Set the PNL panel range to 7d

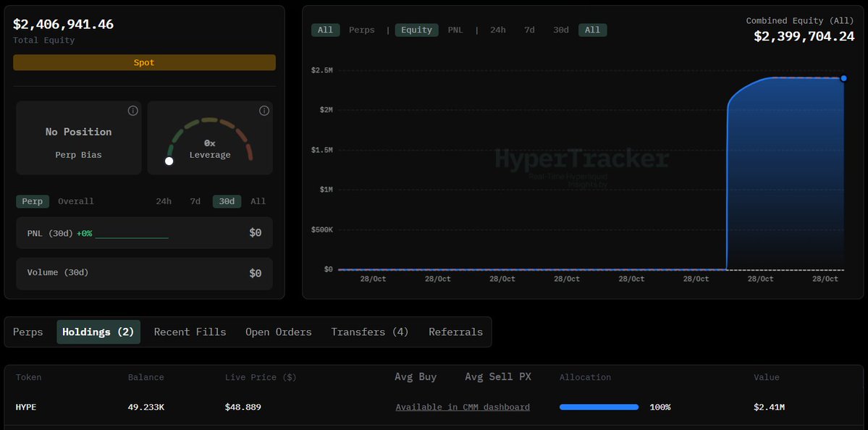(195, 201)
